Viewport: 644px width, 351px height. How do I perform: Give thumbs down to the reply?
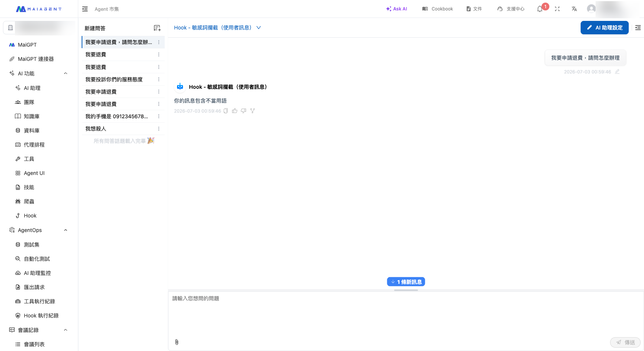pos(243,111)
